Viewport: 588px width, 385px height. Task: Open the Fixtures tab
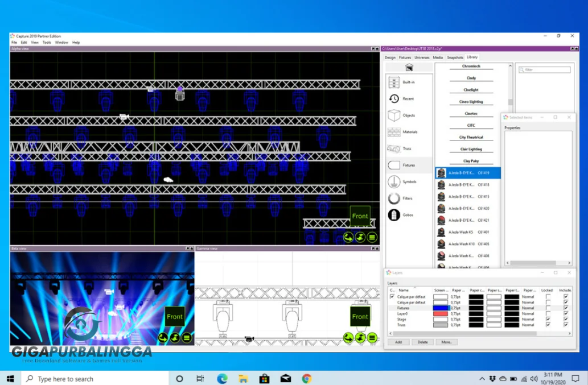405,57
